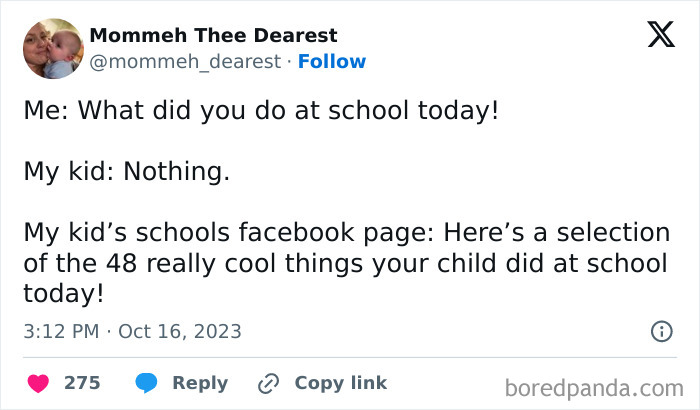This screenshot has height=410, width=700.
Task: Open the Mommeh Thee Dearest display name
Action: pyautogui.click(x=213, y=36)
